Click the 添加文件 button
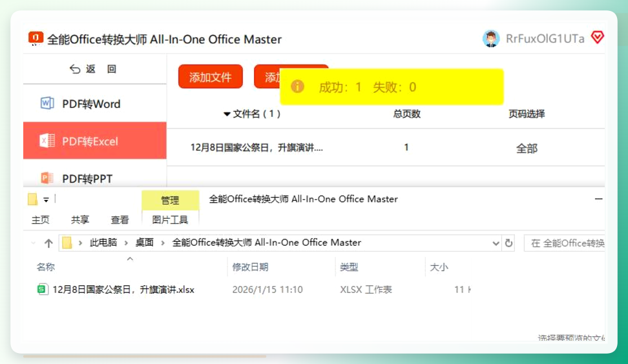 (210, 76)
